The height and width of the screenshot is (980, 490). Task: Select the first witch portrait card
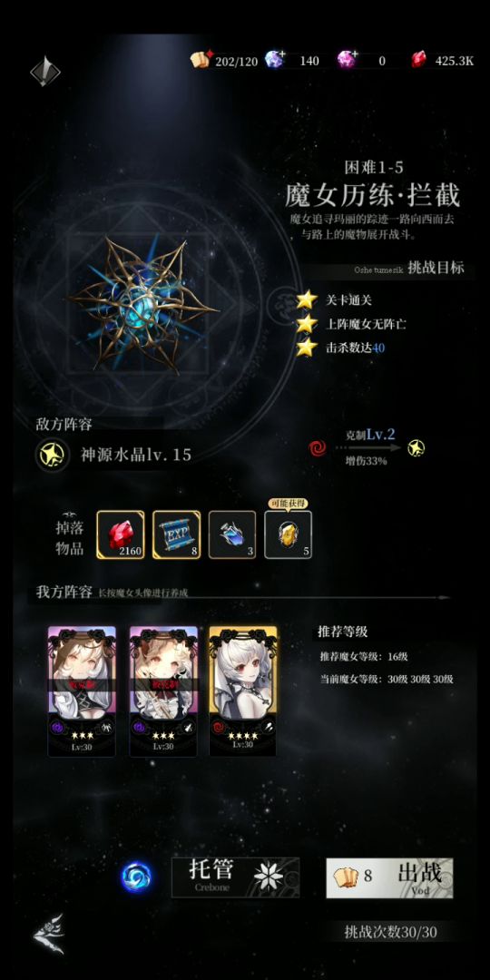pos(82,691)
